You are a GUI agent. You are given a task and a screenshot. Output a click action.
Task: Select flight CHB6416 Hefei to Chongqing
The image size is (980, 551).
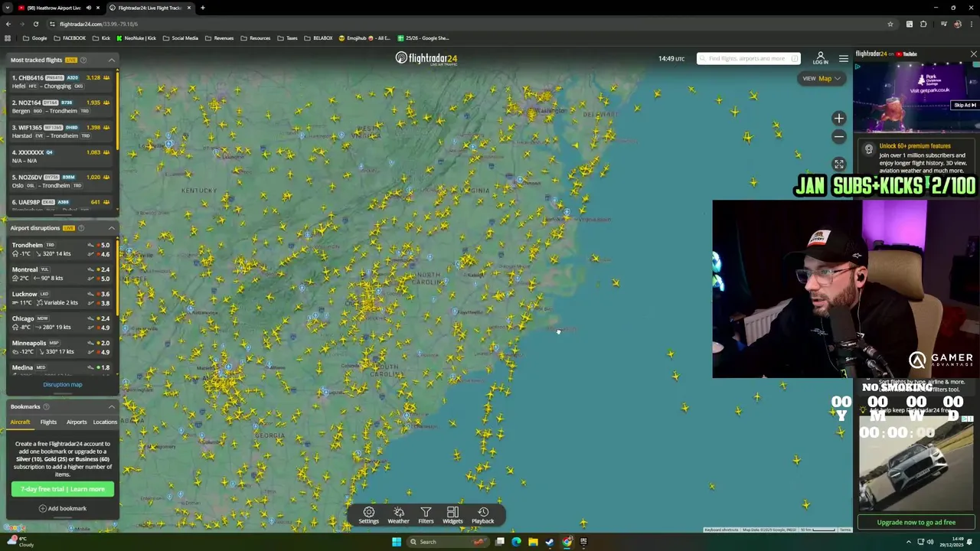coord(60,82)
